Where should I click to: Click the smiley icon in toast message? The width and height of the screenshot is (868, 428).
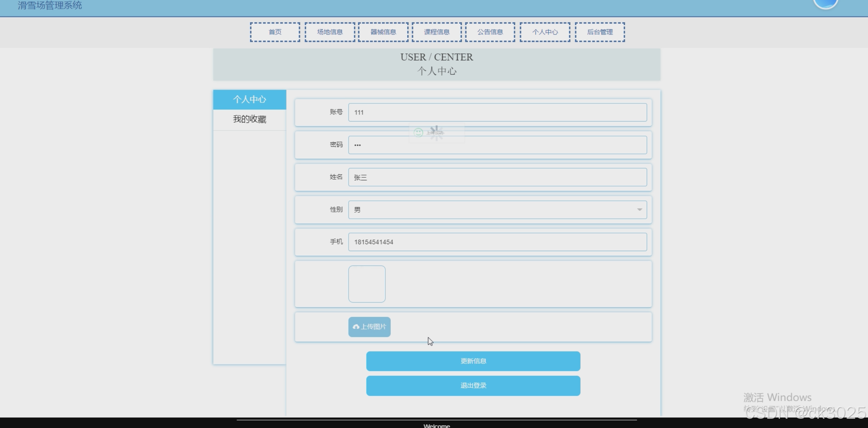point(418,133)
